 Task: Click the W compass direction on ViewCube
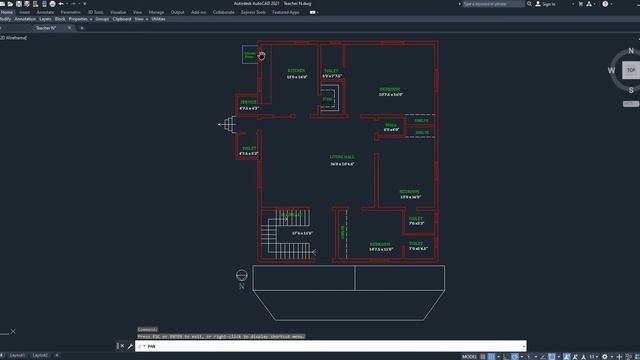tap(611, 70)
